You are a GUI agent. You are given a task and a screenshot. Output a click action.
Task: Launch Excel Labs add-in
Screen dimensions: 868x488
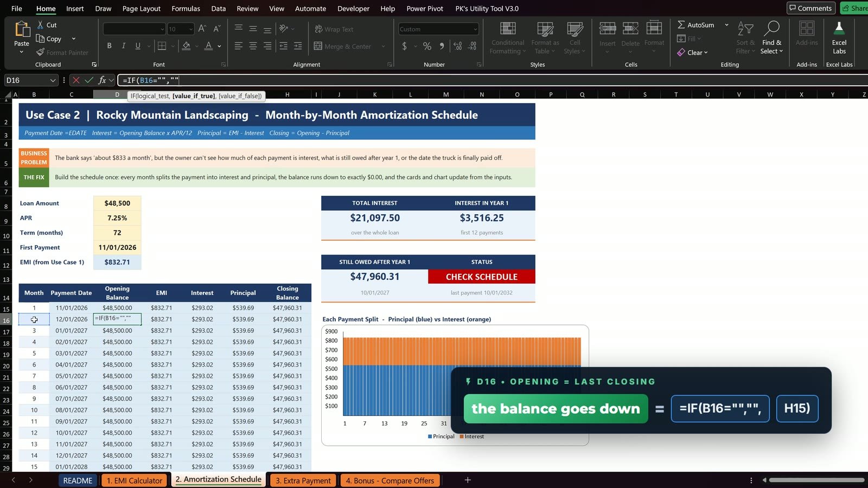(x=839, y=37)
